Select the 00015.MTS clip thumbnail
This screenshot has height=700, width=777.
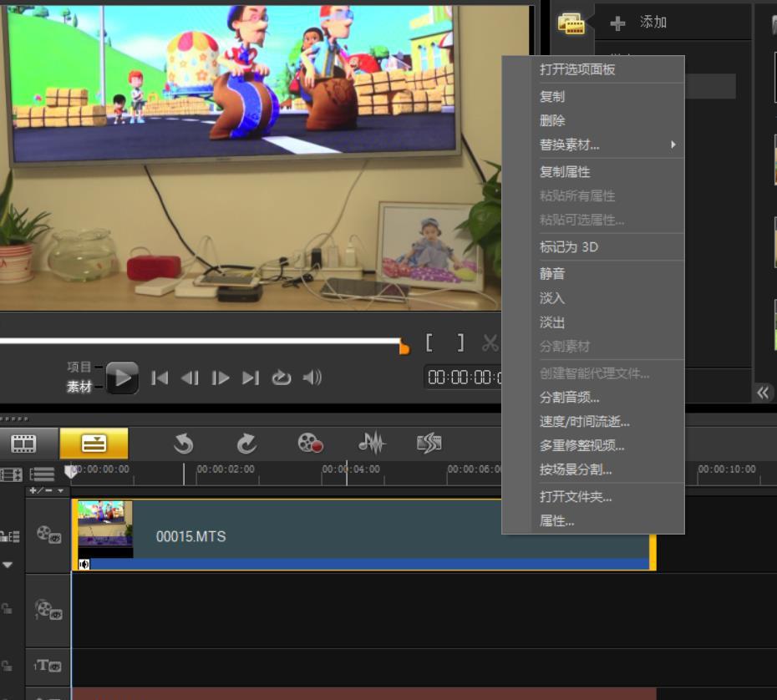(x=105, y=529)
